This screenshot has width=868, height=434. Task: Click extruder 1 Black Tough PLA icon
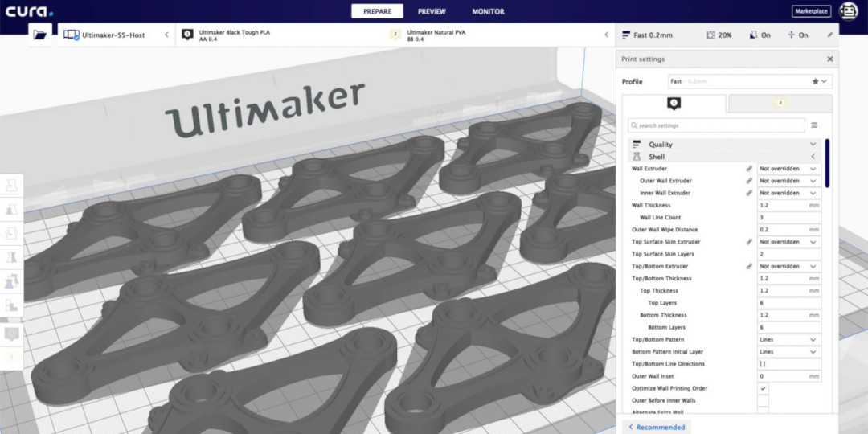click(x=187, y=35)
